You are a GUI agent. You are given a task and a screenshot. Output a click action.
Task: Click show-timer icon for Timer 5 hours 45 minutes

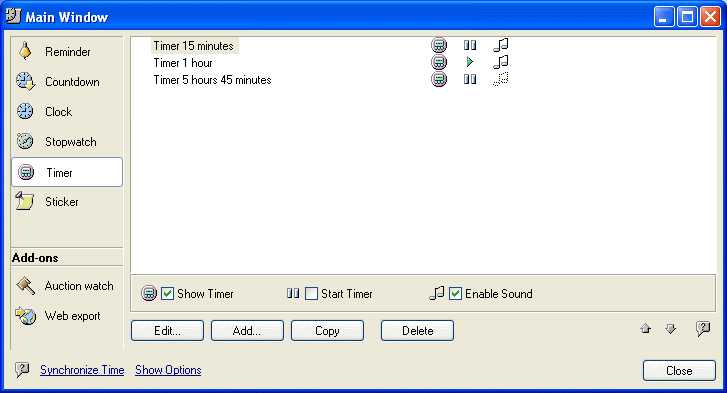[x=439, y=79]
